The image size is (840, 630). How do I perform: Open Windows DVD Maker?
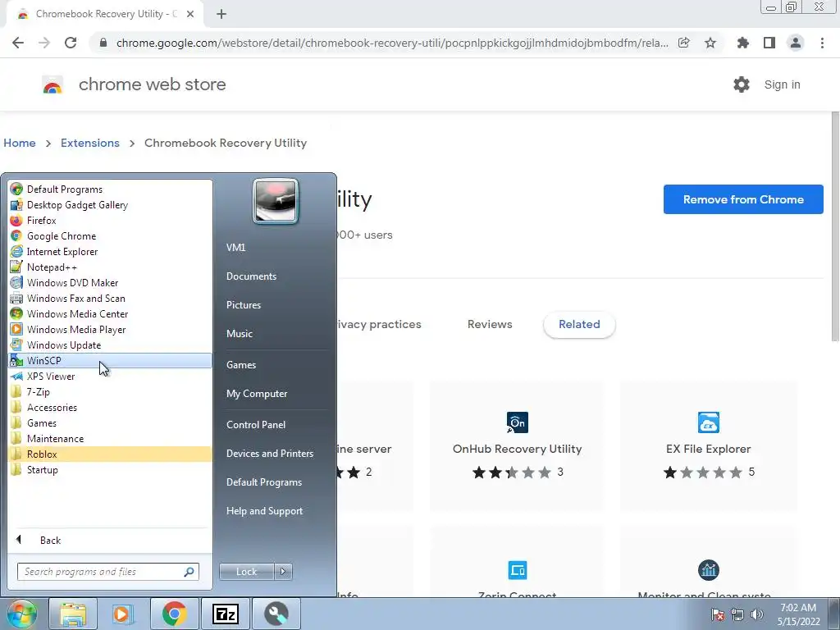click(110, 282)
